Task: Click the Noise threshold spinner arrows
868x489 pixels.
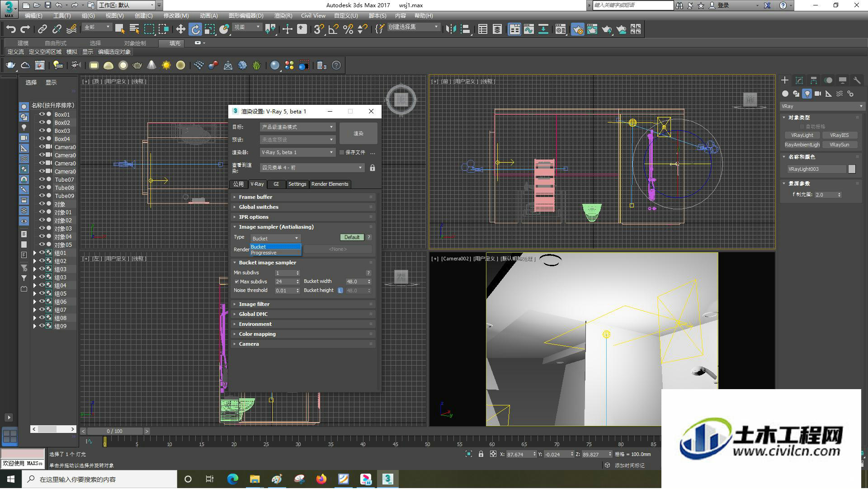Action: click(x=297, y=291)
